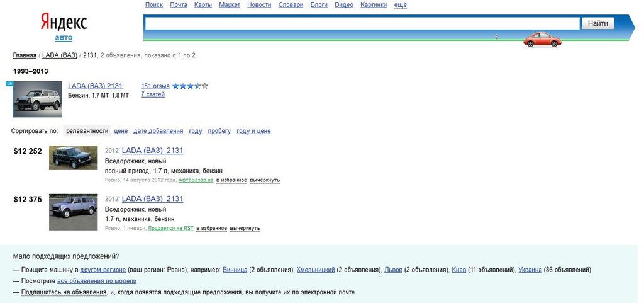This screenshot has width=644, height=303.
Task: Open LADA (ВАЗ) 2131 model title link
Action: 96,86
